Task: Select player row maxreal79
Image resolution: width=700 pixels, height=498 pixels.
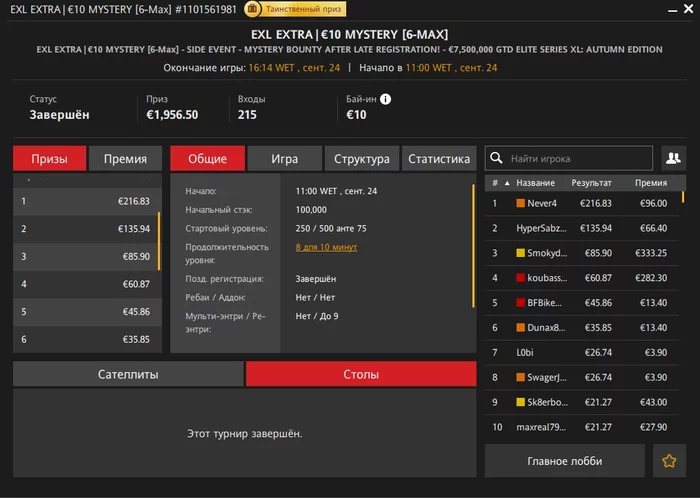Action: click(x=582, y=427)
